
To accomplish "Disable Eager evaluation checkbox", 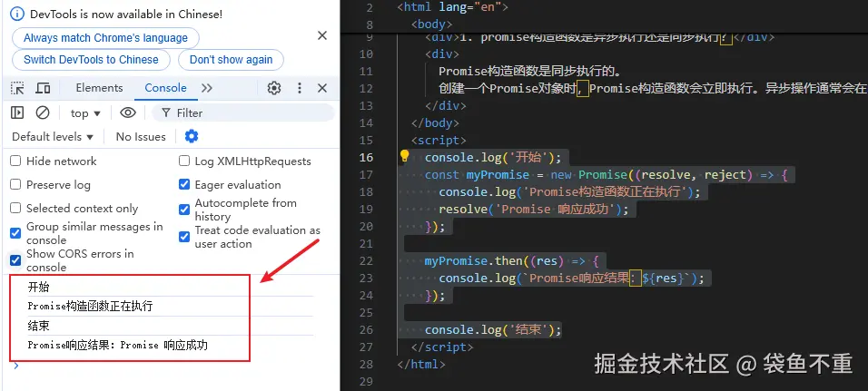I will click(x=184, y=185).
